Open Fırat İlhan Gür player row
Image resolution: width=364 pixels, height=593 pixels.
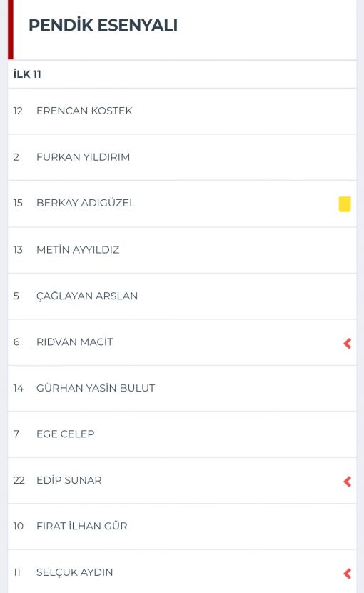coord(182,526)
